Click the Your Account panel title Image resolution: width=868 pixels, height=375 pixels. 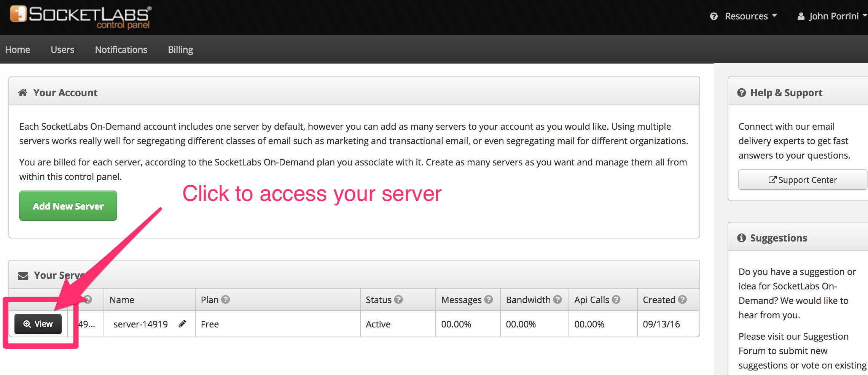click(65, 92)
